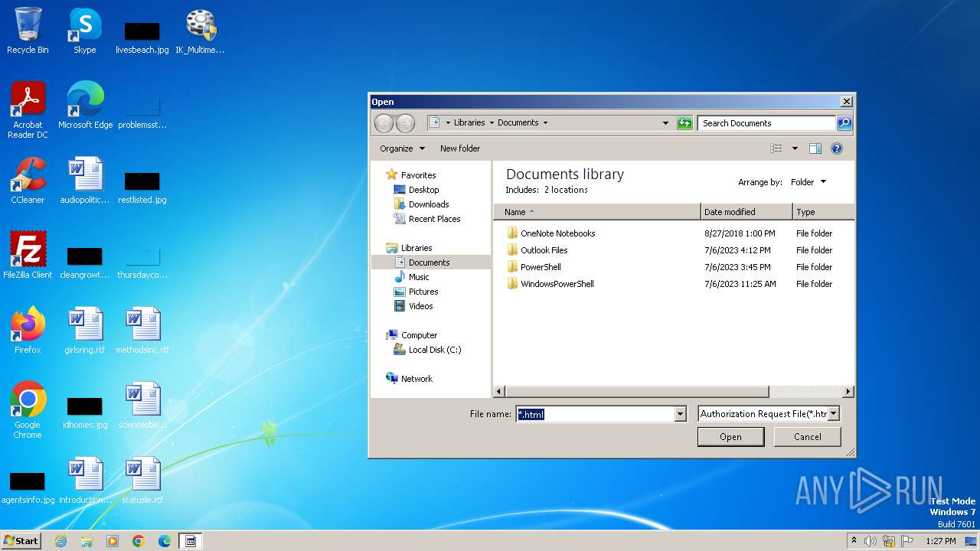The width and height of the screenshot is (980, 551).
Task: Click the New folder button
Action: coord(460,148)
